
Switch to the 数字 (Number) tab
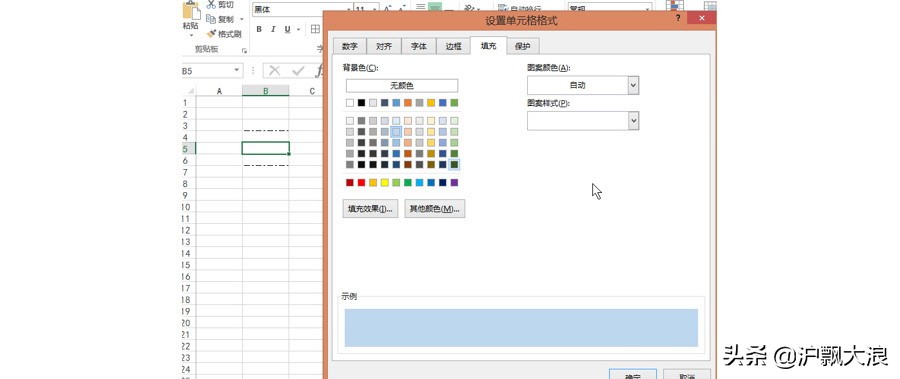pos(350,47)
